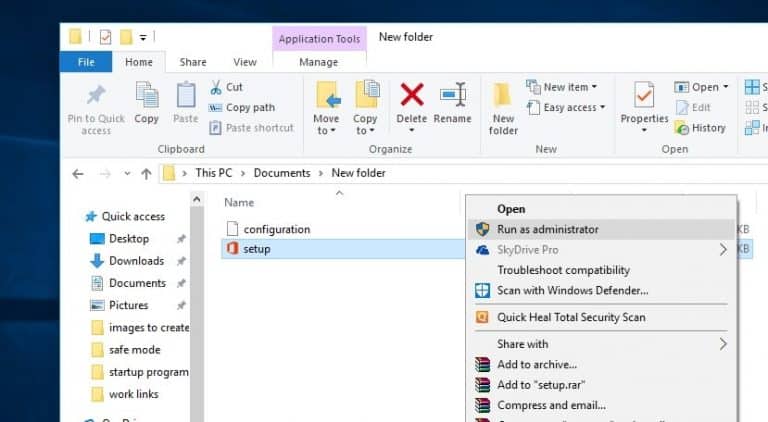This screenshot has height=422, width=768.
Task: Click the New folder icon in ribbon
Action: pos(503,96)
